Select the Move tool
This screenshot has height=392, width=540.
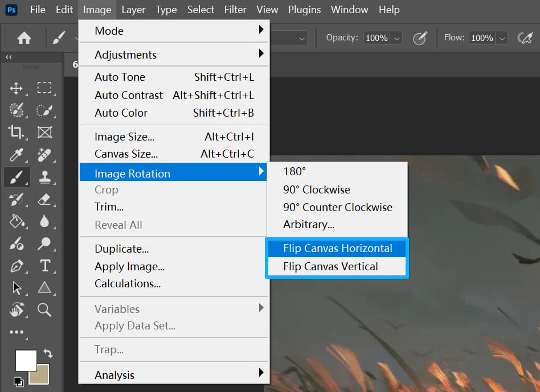pos(16,88)
